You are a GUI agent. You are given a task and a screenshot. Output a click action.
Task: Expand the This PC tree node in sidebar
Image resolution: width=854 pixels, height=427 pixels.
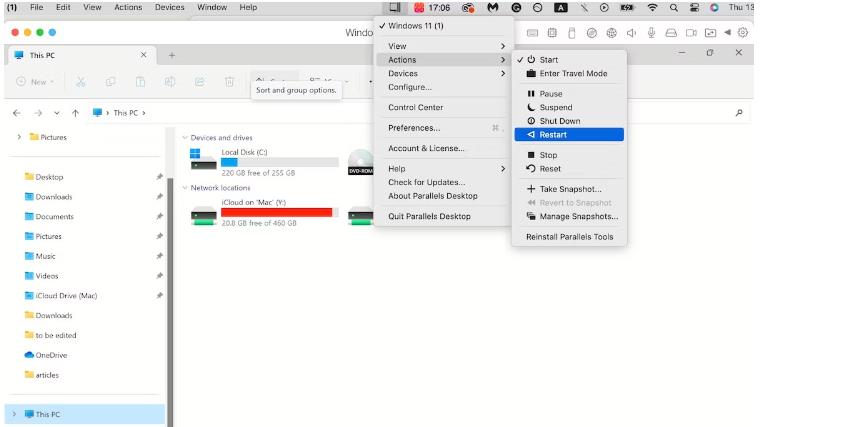[15, 414]
